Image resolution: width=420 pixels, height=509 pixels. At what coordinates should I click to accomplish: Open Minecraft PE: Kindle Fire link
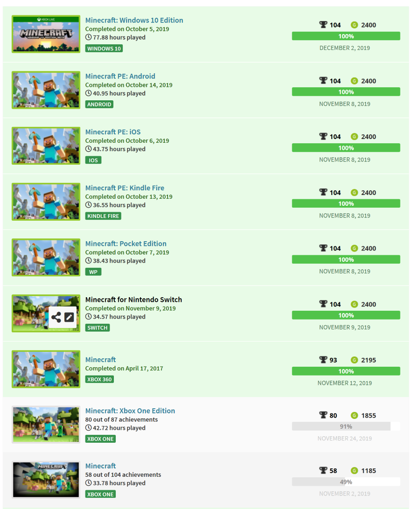[x=125, y=188]
